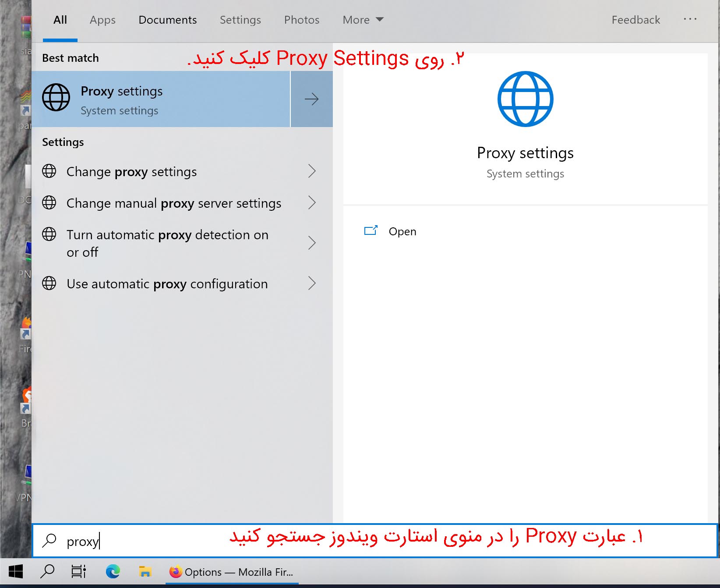Click the Windows Start button
This screenshot has height=588, width=720.
coord(16,572)
